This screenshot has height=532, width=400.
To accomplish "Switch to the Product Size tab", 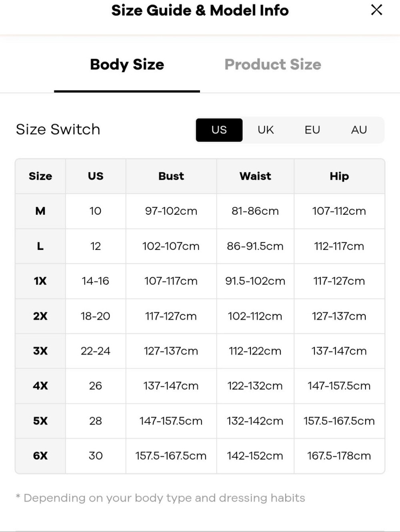I will coord(273,64).
